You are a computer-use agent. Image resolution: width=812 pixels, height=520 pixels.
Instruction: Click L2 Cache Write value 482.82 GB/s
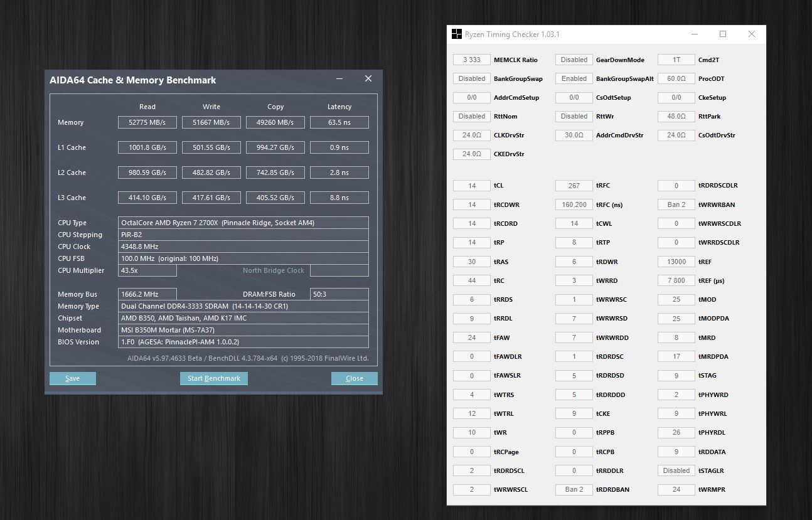[x=211, y=172]
